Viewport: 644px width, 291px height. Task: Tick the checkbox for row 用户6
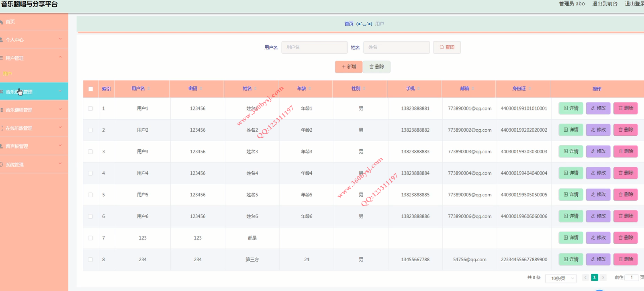[x=90, y=216]
